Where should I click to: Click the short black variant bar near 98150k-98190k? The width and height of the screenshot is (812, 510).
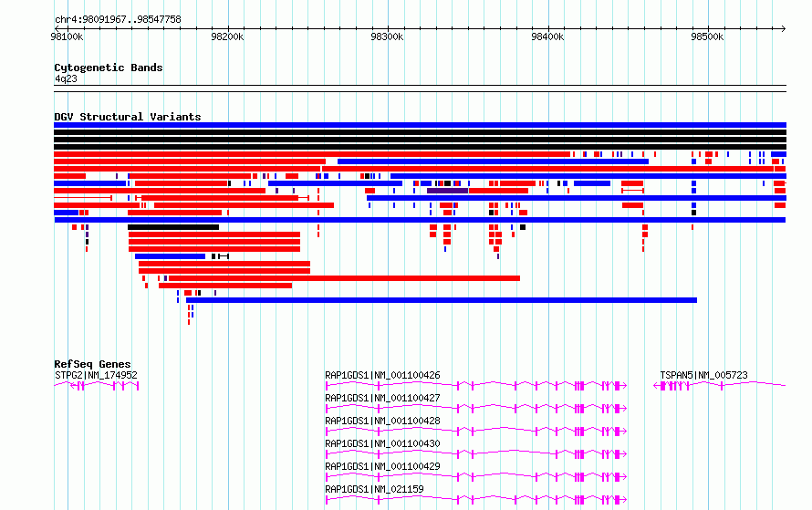[173, 227]
